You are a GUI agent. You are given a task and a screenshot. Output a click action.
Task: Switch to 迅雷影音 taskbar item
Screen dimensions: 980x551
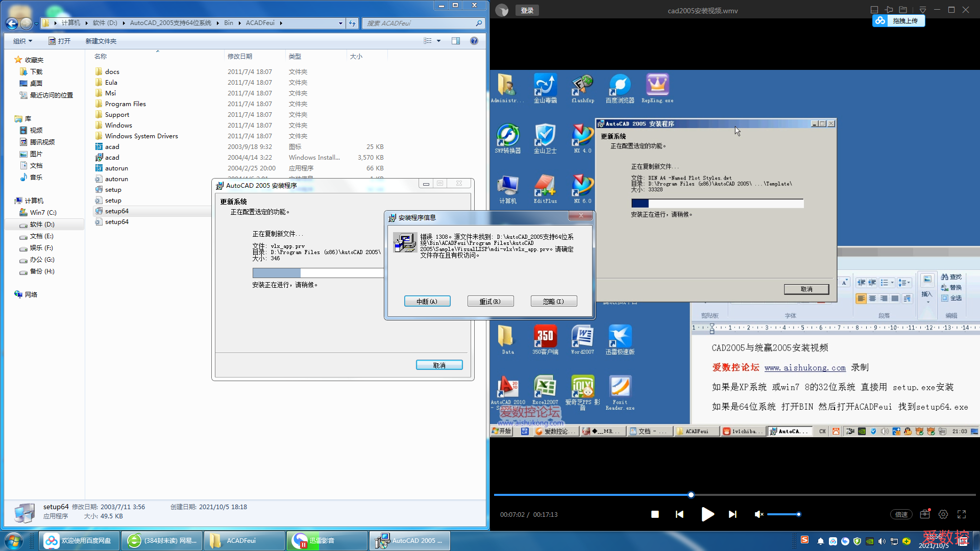[x=327, y=541]
